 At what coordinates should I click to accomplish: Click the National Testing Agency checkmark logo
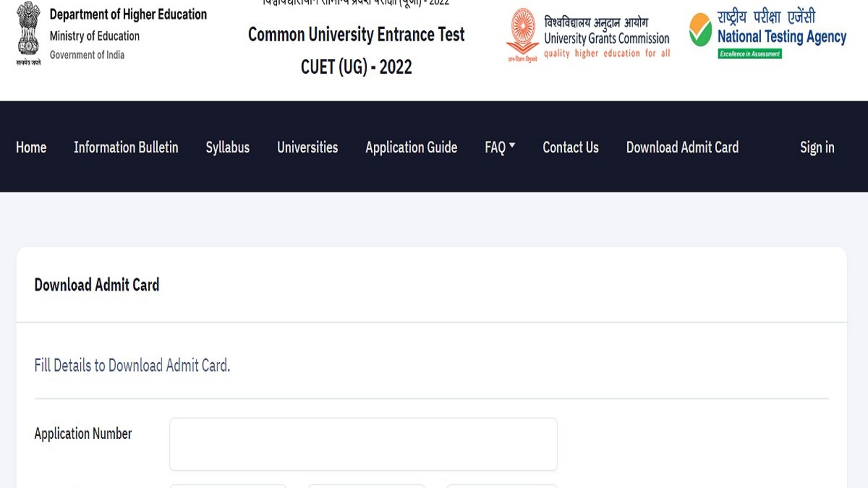pos(700,29)
